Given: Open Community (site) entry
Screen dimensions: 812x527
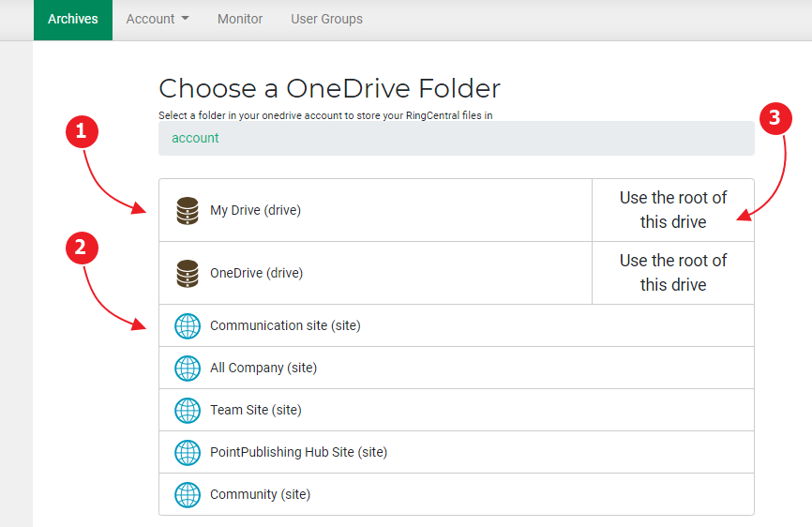Looking at the screenshot, I should coord(457,494).
